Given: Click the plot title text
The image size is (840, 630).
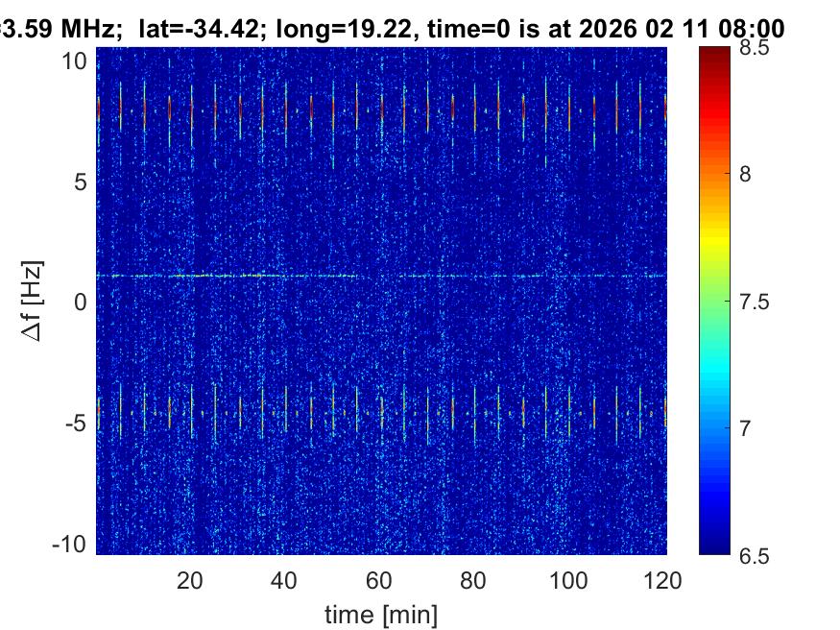Looking at the screenshot, I should coord(394,29).
